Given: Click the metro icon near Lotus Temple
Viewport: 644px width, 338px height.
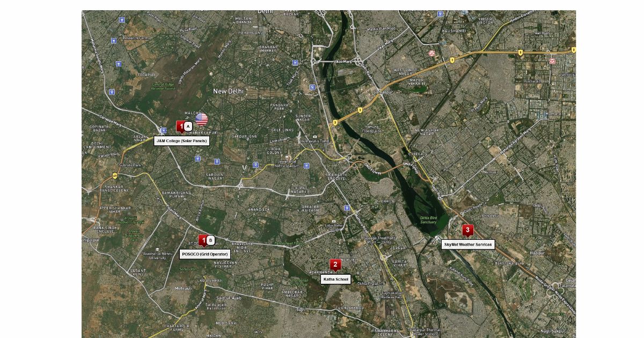Looking at the screenshot, I should tap(348, 208).
